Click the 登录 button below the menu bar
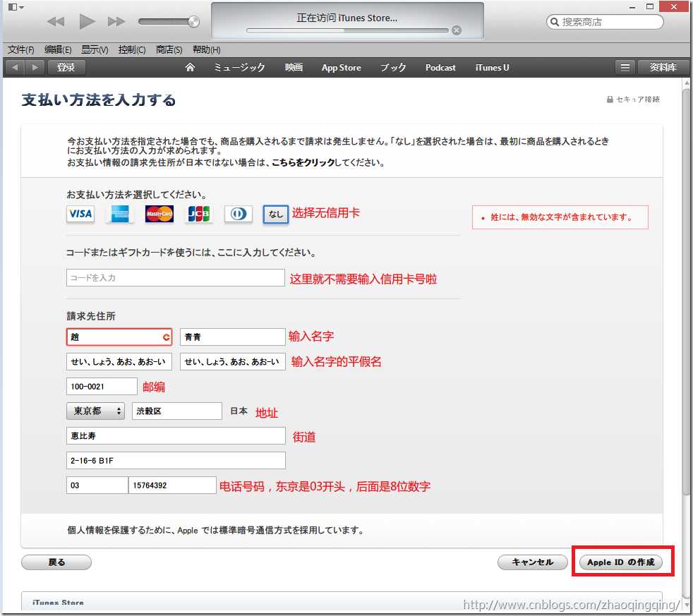 point(66,67)
